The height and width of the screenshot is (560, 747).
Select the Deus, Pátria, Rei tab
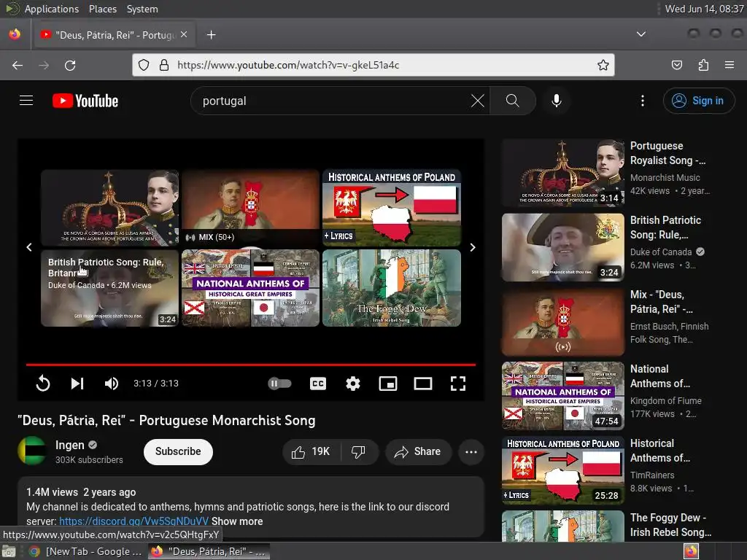113,35
